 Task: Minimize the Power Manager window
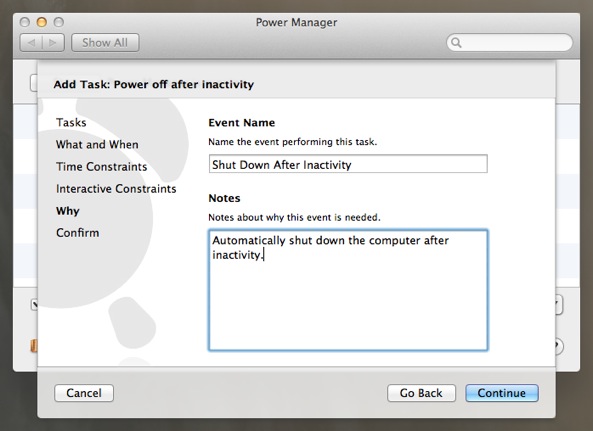click(x=42, y=22)
